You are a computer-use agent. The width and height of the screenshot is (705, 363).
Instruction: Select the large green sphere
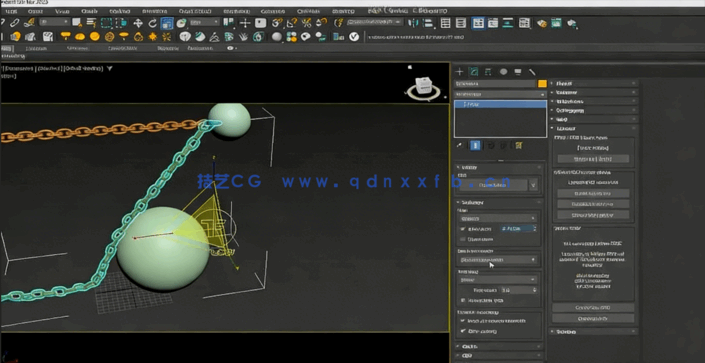(x=163, y=248)
